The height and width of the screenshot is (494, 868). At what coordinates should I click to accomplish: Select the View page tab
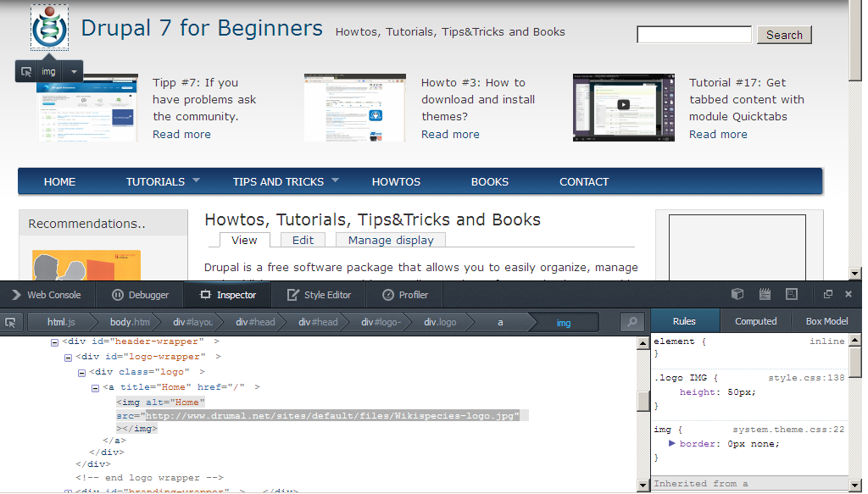[x=244, y=240]
